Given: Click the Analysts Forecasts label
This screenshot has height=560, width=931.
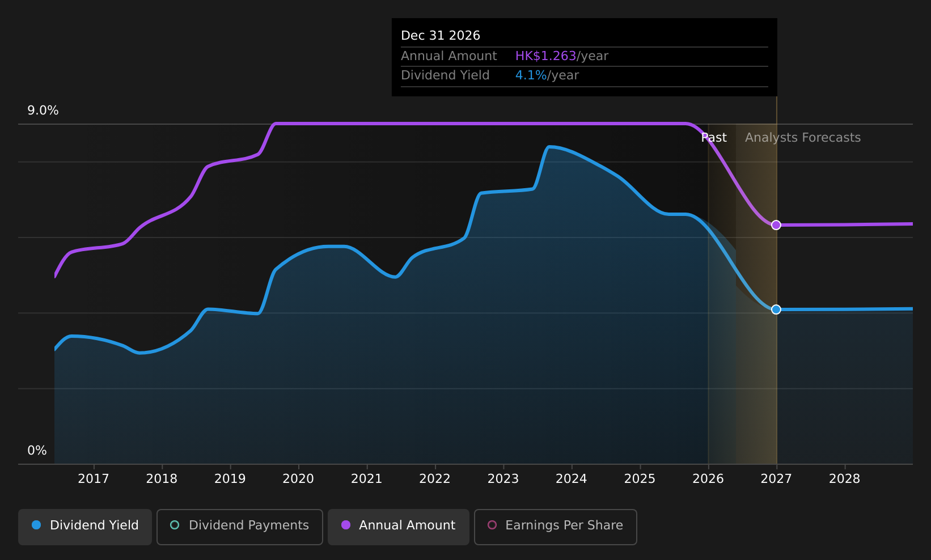Looking at the screenshot, I should [803, 138].
